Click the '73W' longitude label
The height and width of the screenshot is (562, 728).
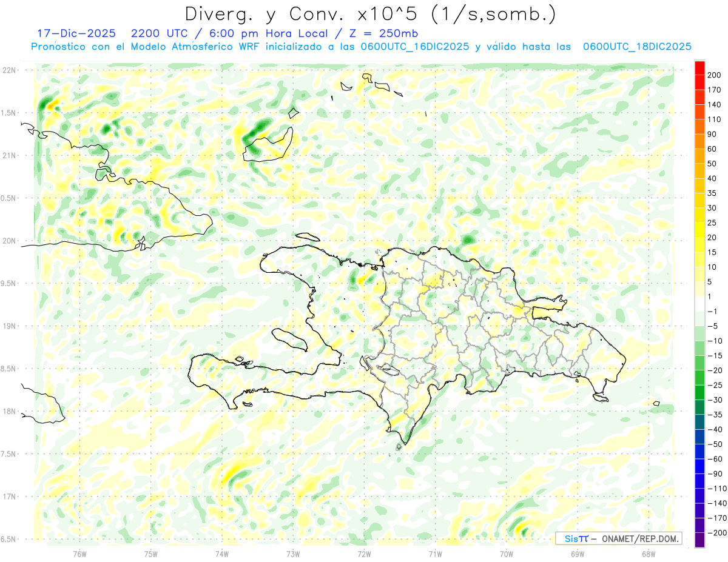tap(293, 554)
